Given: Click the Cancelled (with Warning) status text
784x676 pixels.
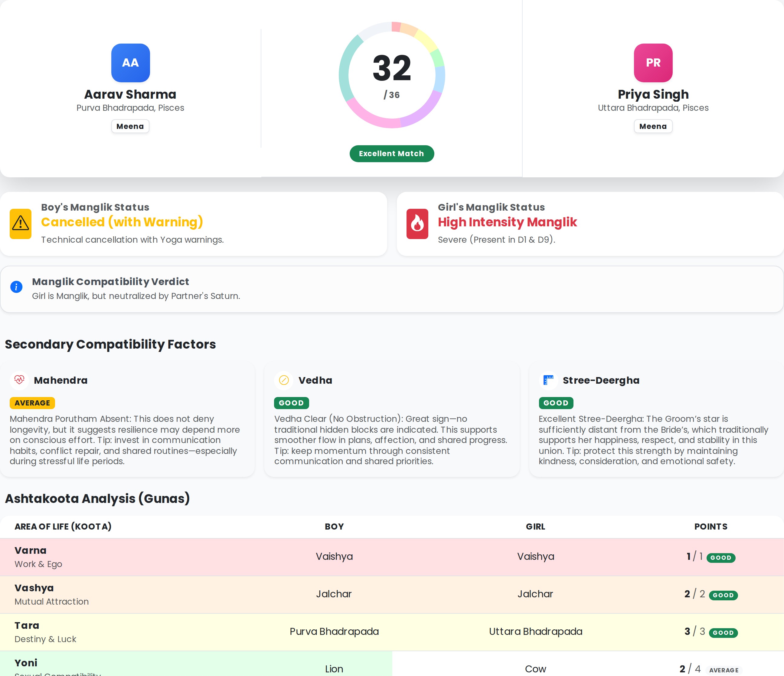Looking at the screenshot, I should (x=122, y=222).
